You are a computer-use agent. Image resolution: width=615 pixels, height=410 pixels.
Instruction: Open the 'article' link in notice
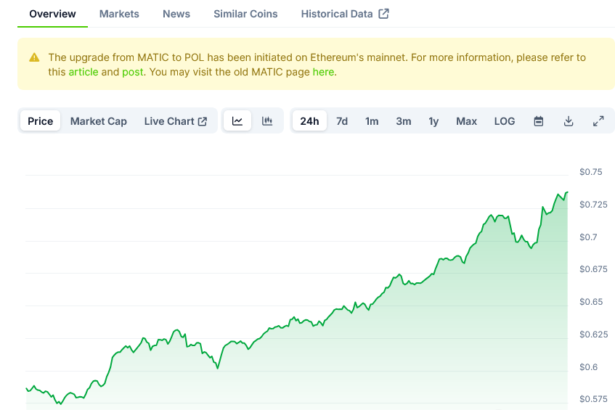[x=83, y=72]
